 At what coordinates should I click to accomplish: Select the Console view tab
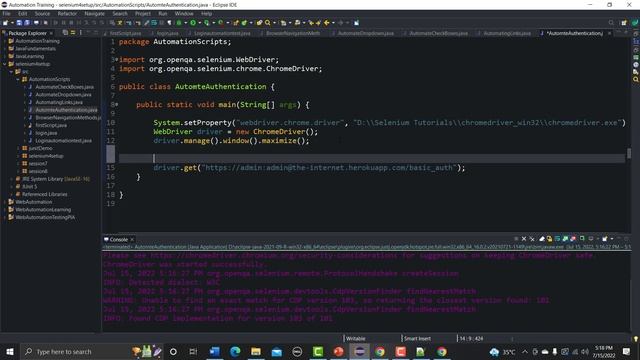(x=118, y=240)
